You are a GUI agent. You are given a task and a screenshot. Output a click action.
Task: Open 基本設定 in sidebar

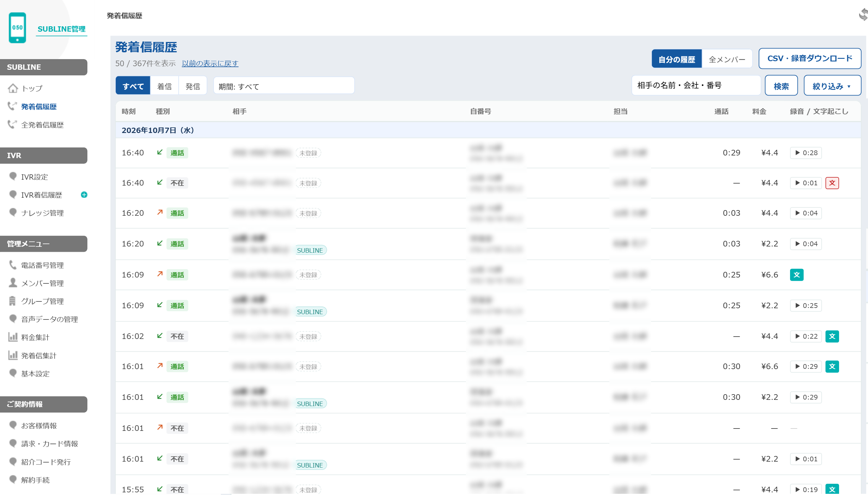point(35,374)
